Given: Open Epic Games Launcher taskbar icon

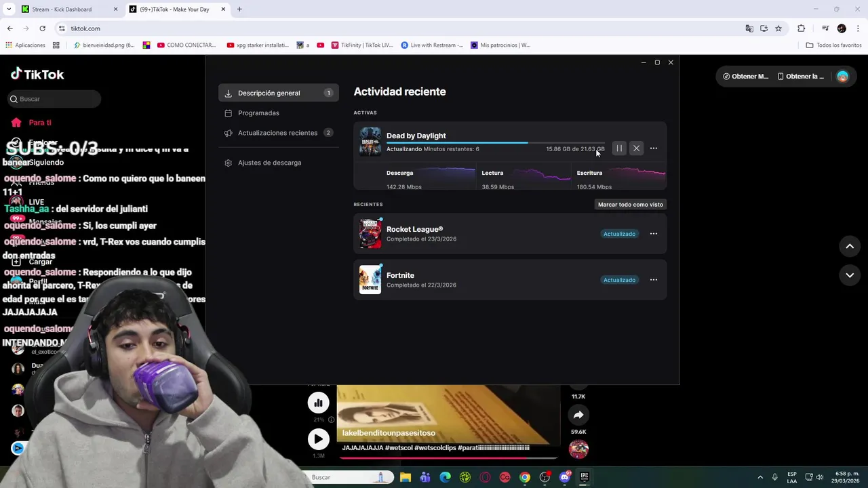Looking at the screenshot, I should pos(585,477).
